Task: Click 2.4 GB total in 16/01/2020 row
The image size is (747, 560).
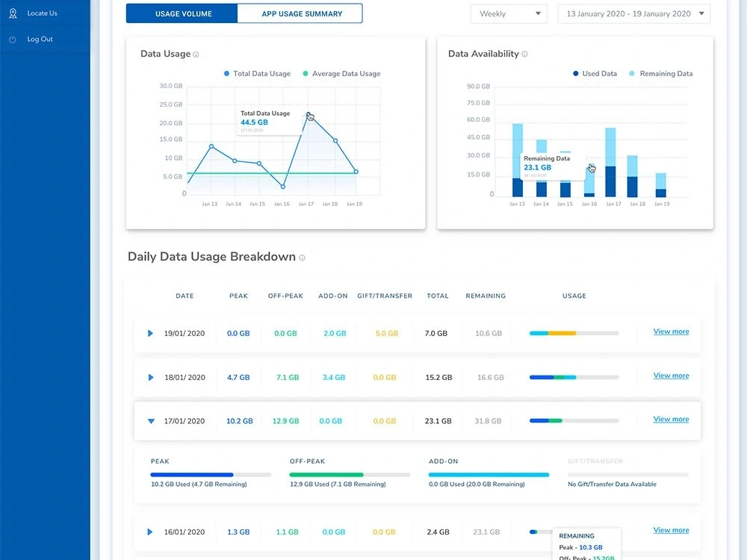Action: tap(438, 532)
